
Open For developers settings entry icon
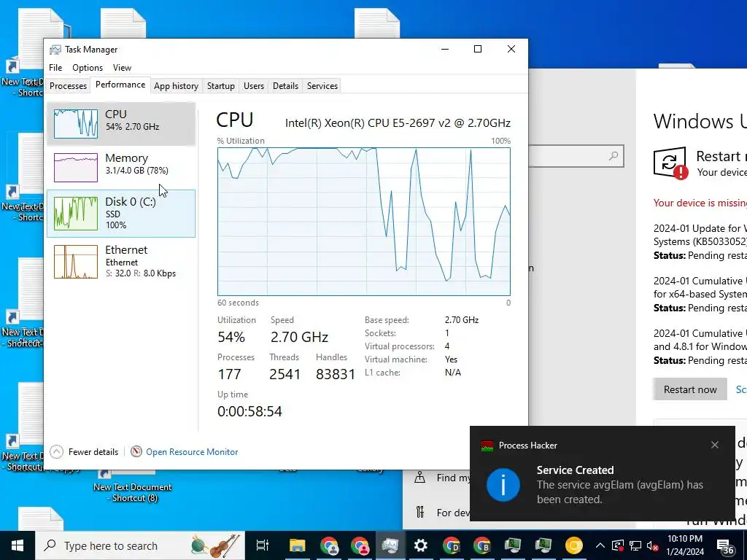(419, 513)
